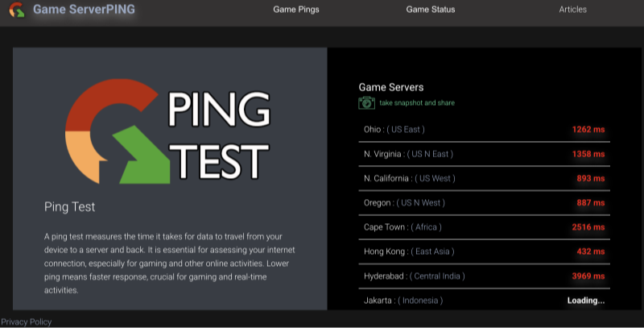Click the 893 ms ping value
The image size is (644, 328).
click(x=591, y=178)
